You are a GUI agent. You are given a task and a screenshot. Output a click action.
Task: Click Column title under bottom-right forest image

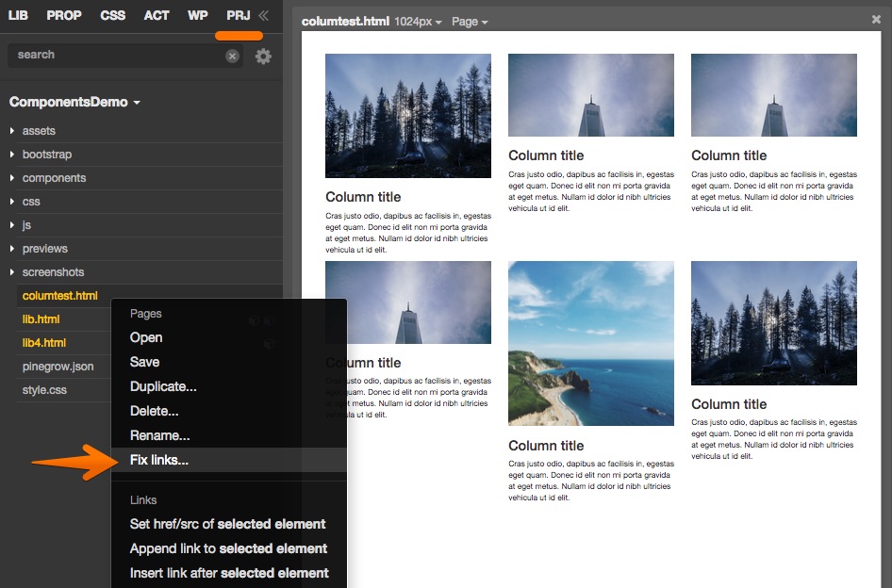coord(729,404)
